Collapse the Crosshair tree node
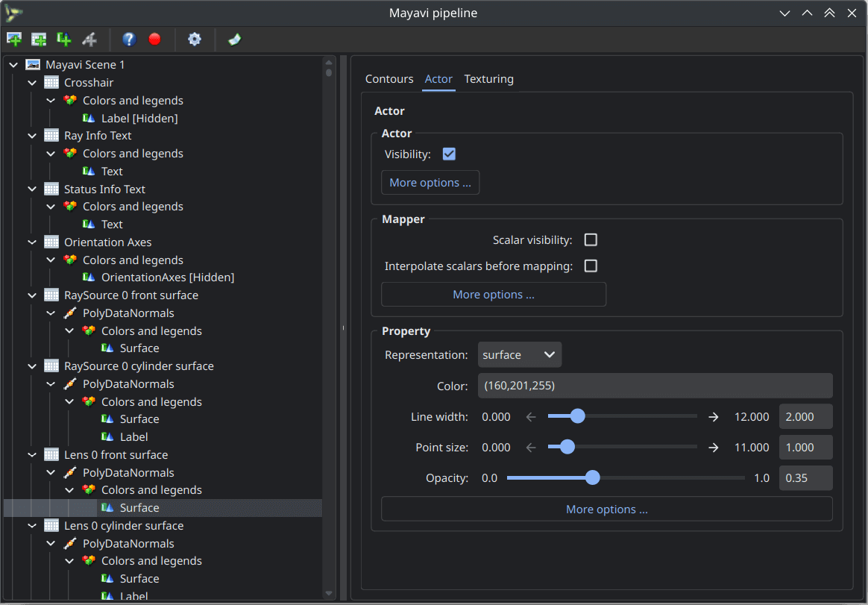The width and height of the screenshot is (868, 605). 32,83
